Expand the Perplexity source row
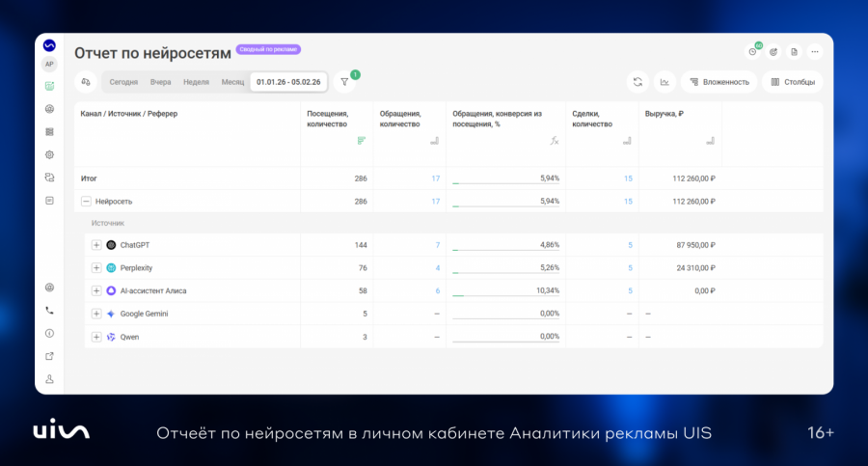 [96, 267]
